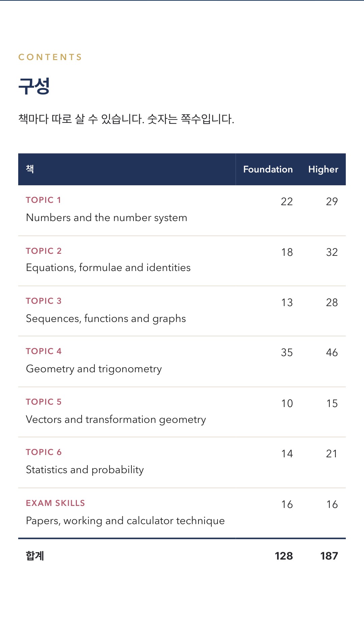The width and height of the screenshot is (364, 621).
Task: Click the Foundation total 128
Action: click(x=284, y=556)
